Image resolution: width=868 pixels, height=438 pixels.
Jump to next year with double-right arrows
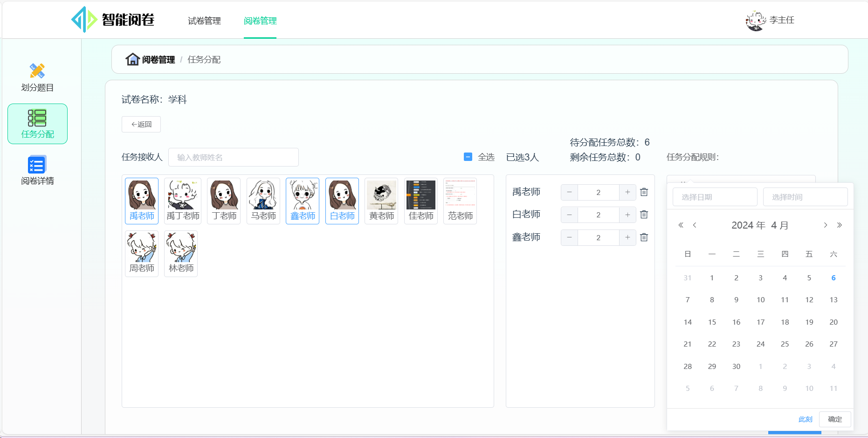(840, 225)
